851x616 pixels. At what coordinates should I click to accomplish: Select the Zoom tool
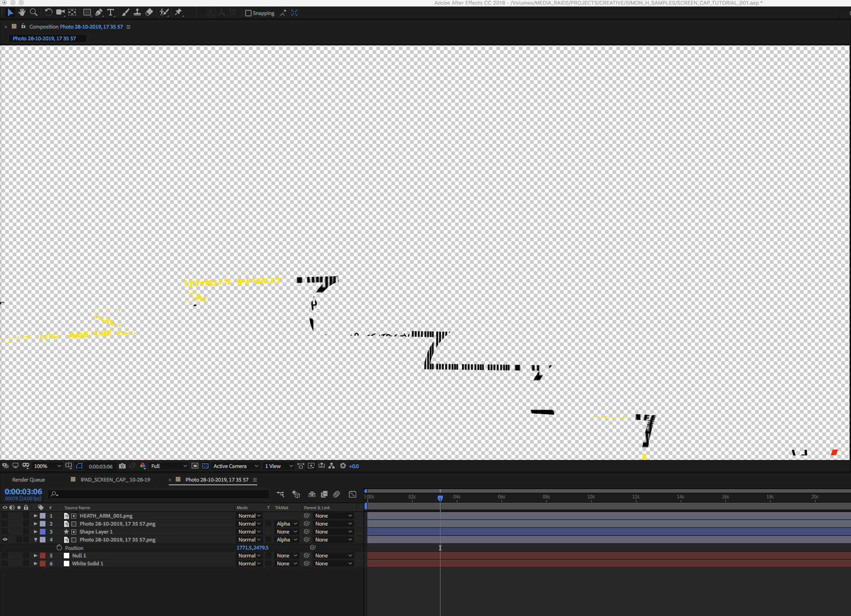pyautogui.click(x=34, y=13)
